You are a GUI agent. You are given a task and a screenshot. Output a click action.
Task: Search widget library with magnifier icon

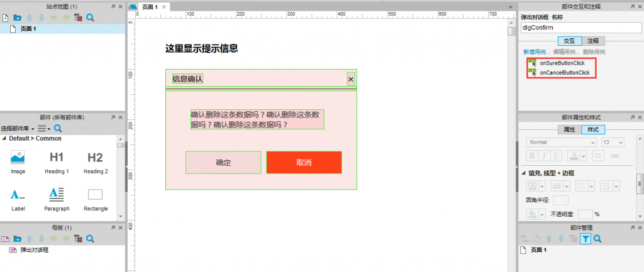point(58,128)
